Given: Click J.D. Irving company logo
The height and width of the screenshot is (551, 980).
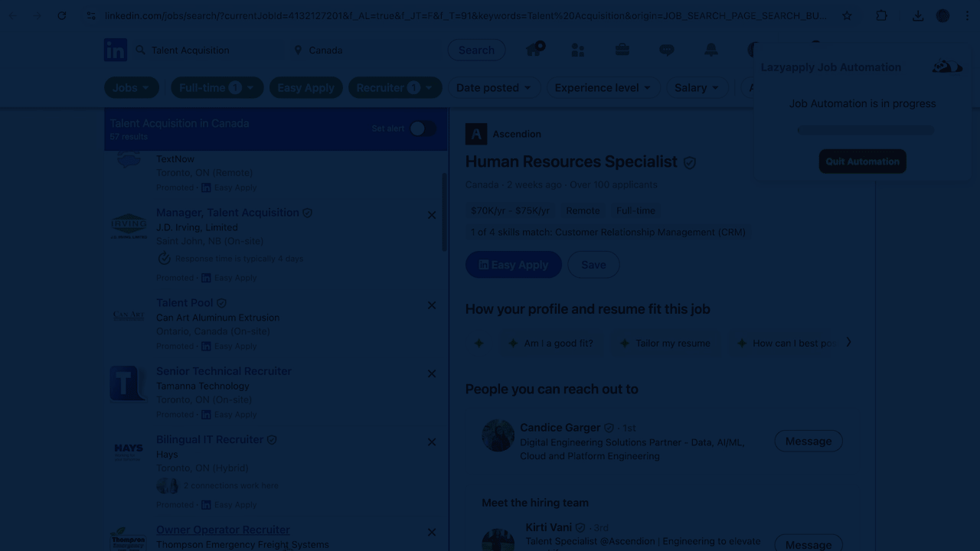Looking at the screenshot, I should point(129,226).
